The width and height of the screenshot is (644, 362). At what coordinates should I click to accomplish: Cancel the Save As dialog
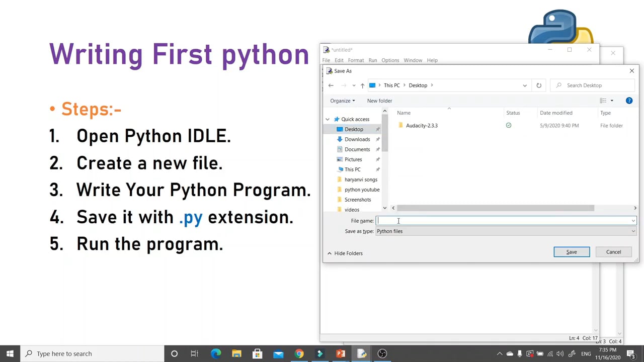(x=613, y=252)
